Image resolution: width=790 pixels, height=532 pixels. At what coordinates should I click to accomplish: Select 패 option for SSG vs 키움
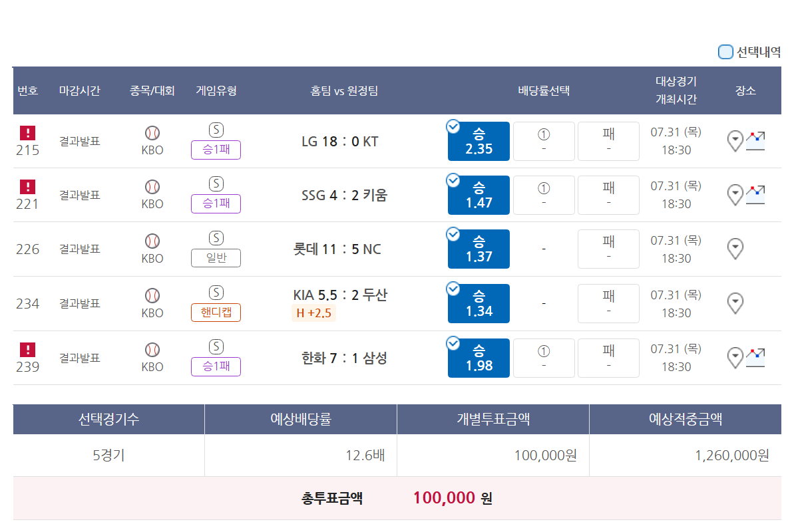(608, 195)
